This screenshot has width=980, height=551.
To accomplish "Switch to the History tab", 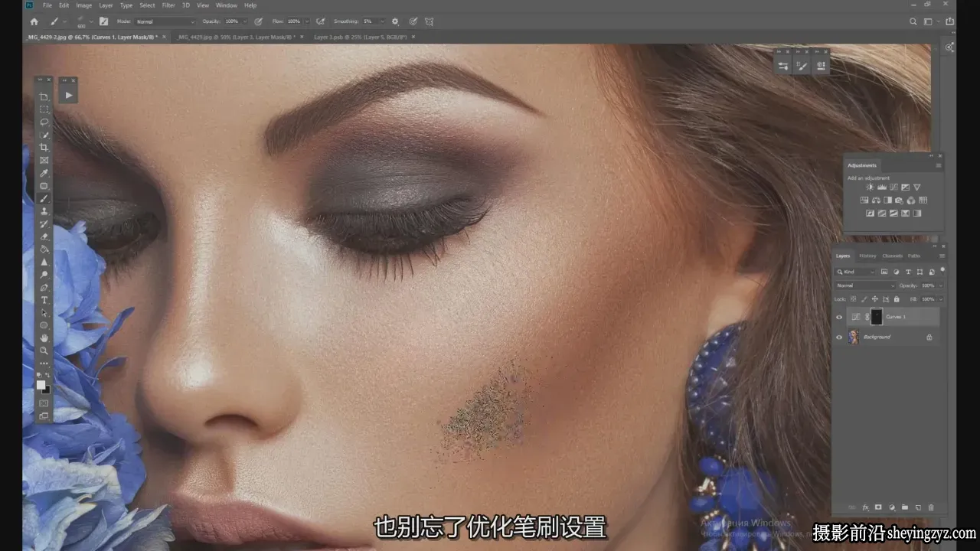I will 867,256.
